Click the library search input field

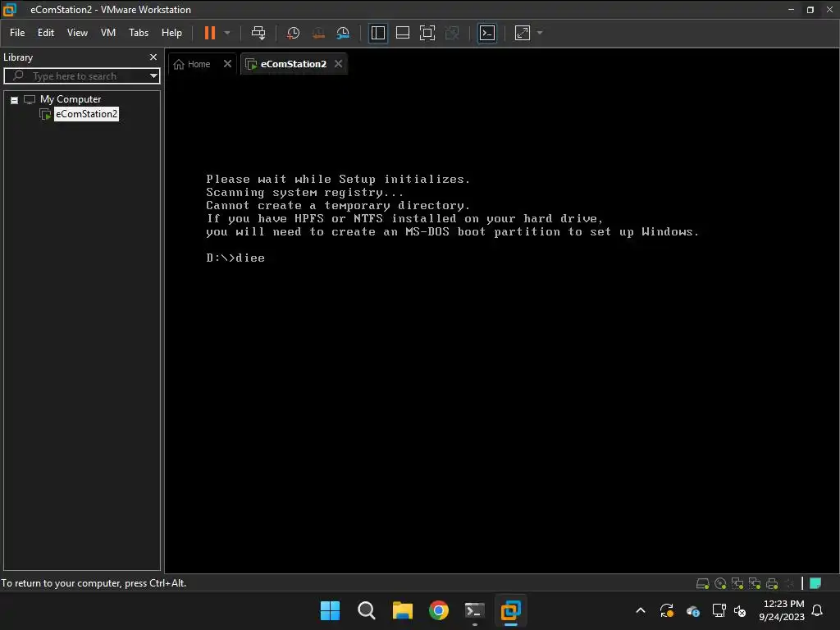coord(75,76)
